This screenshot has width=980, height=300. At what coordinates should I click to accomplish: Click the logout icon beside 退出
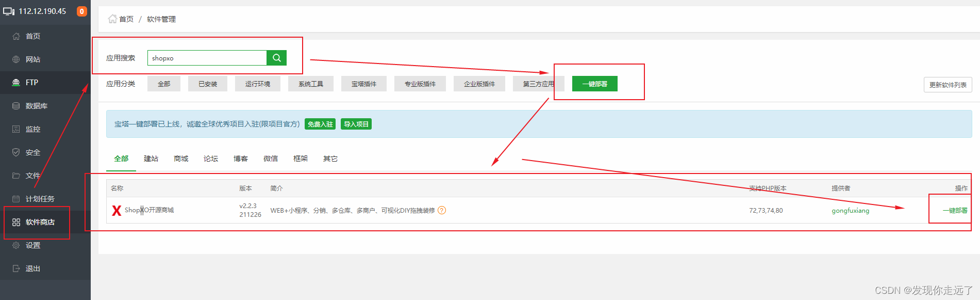click(16, 269)
